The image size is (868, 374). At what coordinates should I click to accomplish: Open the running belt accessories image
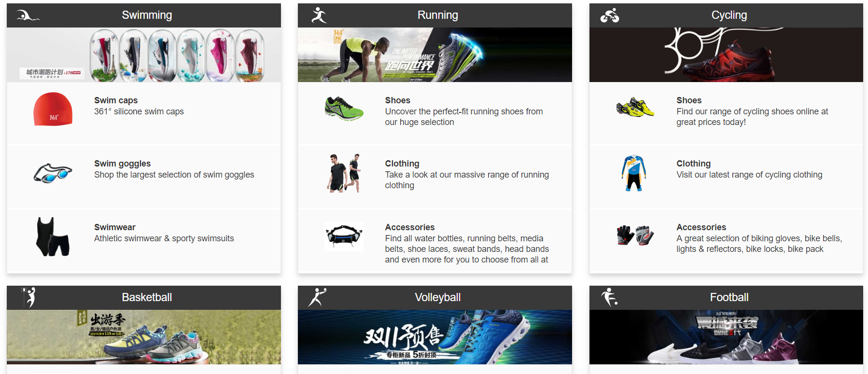click(344, 236)
